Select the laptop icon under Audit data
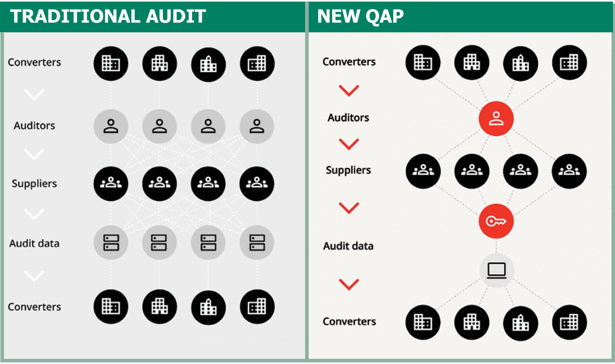Image resolution: width=615 pixels, height=364 pixels. tap(496, 271)
